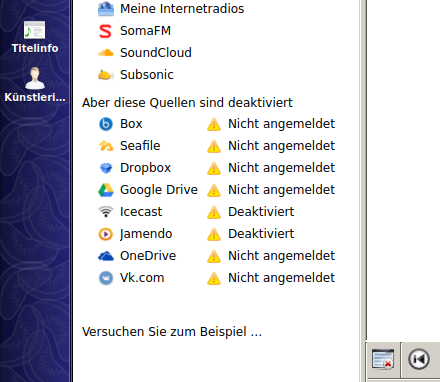Image resolution: width=440 pixels, height=382 pixels.
Task: Click 'Versuchen Sie zum Beispiel ...' text
Action: 172,332
